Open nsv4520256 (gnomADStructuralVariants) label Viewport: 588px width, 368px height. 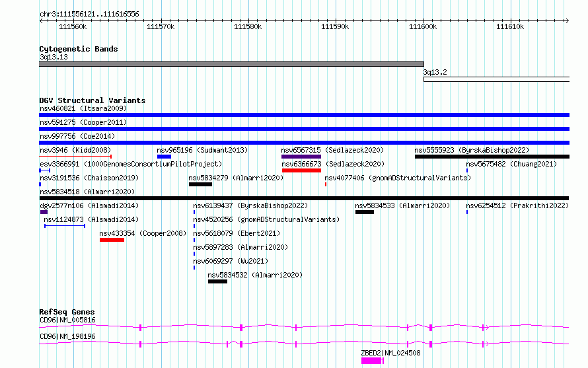click(266, 219)
